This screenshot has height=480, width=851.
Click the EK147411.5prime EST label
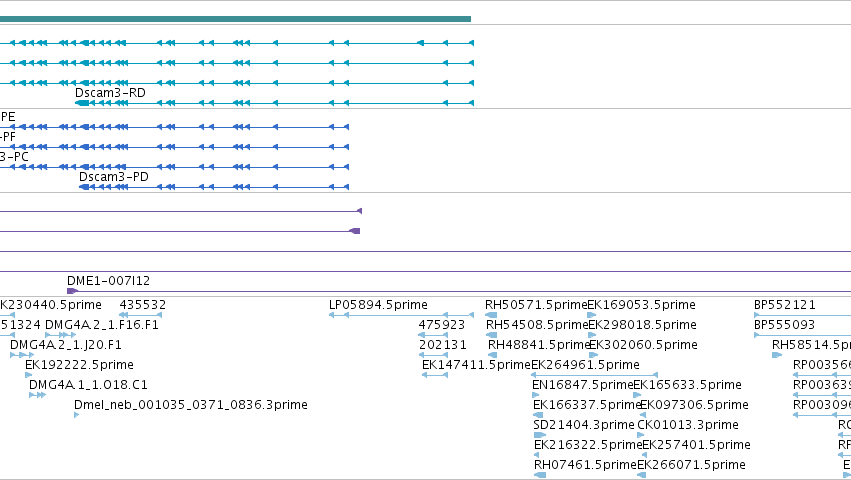click(x=476, y=365)
